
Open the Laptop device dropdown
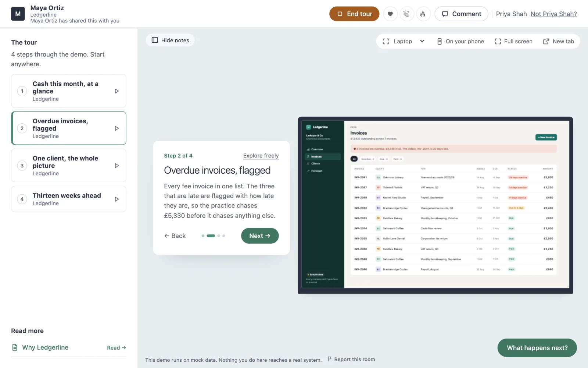pos(404,41)
